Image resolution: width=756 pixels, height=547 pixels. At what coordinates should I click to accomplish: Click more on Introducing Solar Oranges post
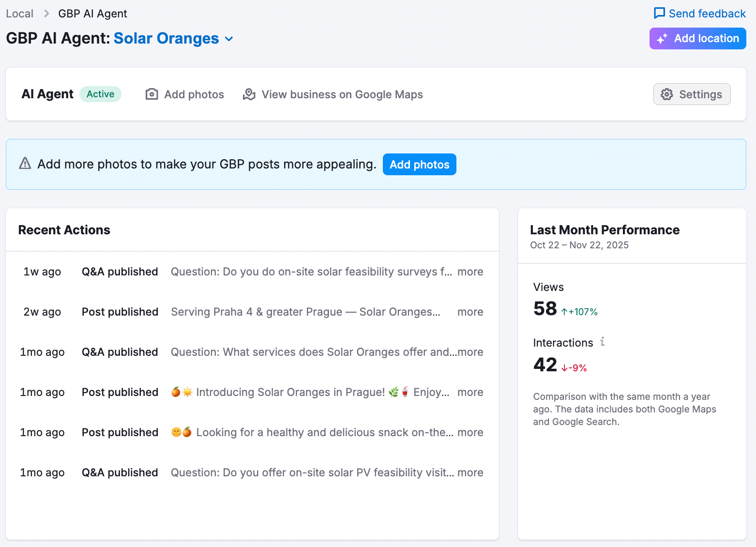470,392
